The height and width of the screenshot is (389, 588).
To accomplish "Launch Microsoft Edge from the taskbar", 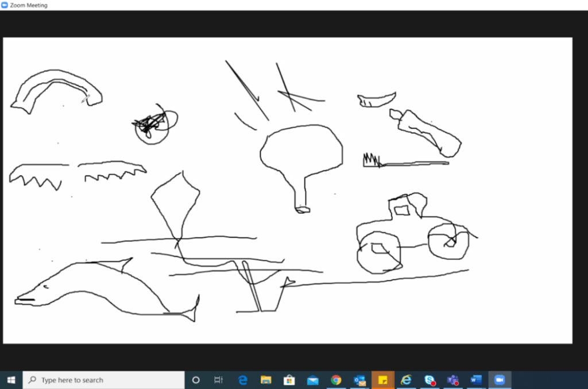I will coord(242,380).
